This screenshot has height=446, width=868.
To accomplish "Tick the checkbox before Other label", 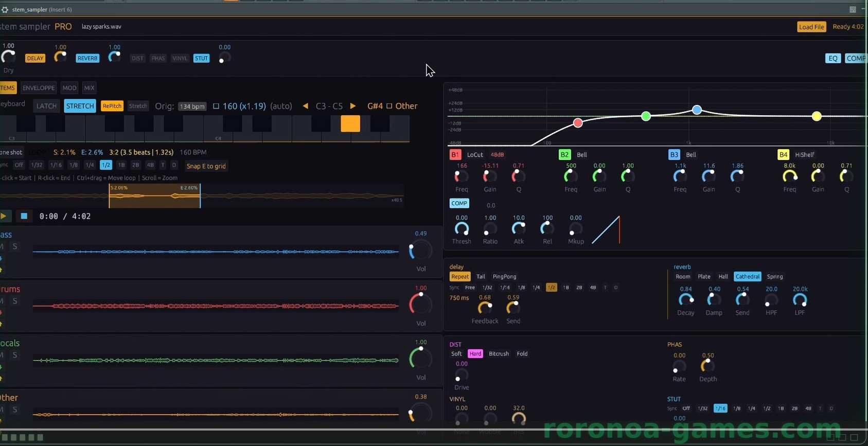I will click(389, 106).
